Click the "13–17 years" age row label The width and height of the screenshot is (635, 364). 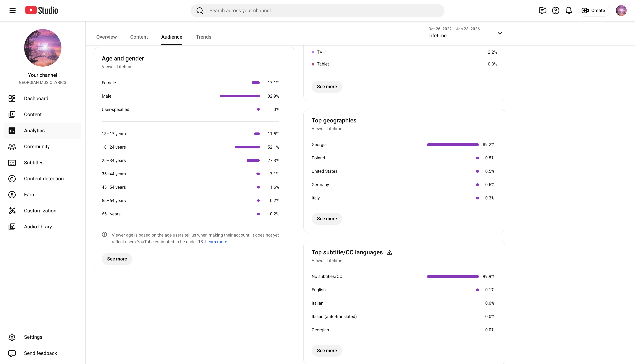[114, 134]
